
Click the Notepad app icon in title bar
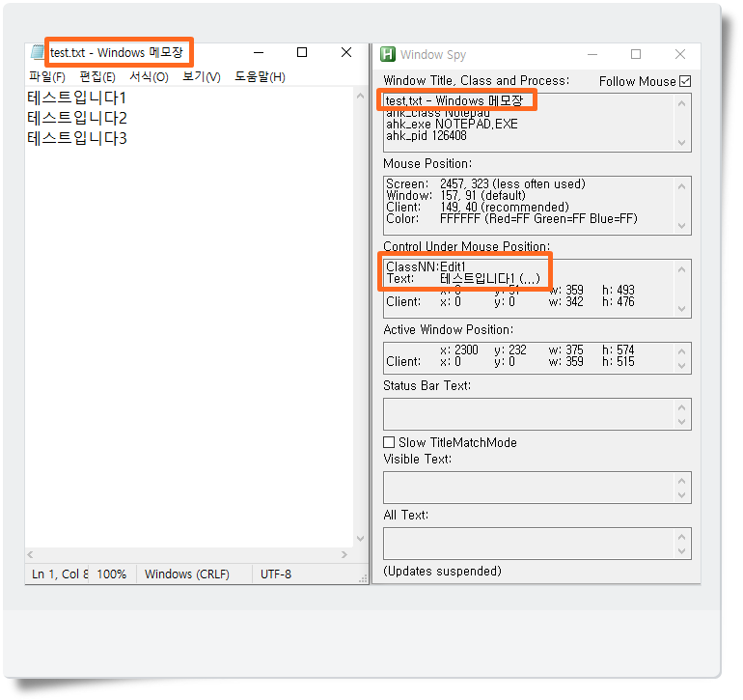pyautogui.click(x=38, y=52)
